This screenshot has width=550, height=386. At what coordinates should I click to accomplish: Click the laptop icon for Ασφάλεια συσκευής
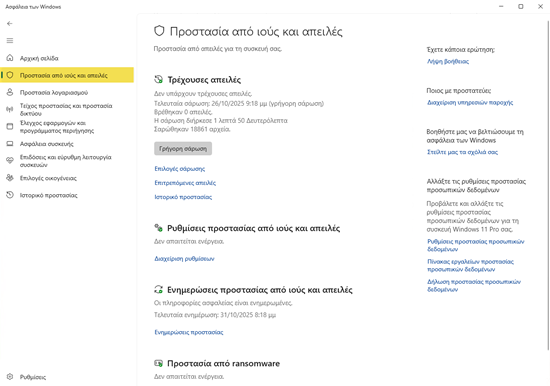click(10, 144)
